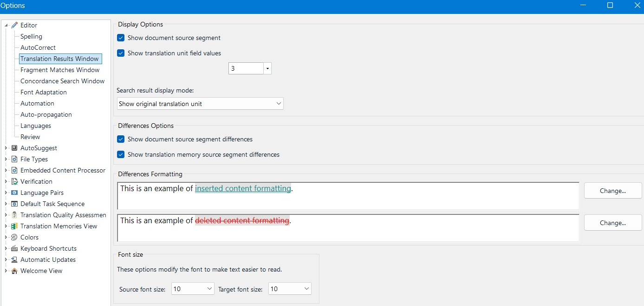Viewport: 644px width, 306px height.
Task: Click the Default Task Sequence icon
Action: [14, 204]
